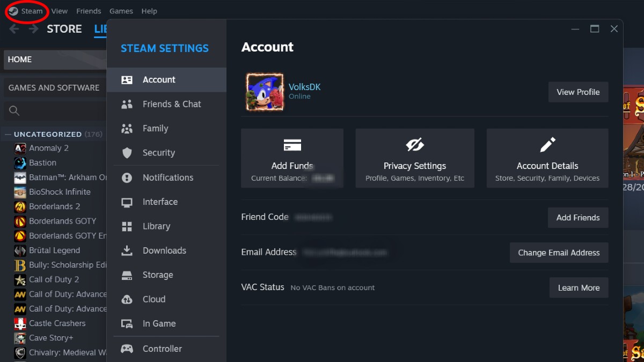Open the Friends menu in menu bar
The image size is (644, 362).
pos(89,11)
